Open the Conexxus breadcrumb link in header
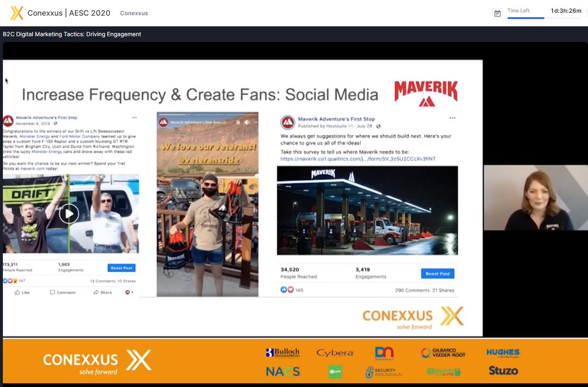 tap(134, 13)
